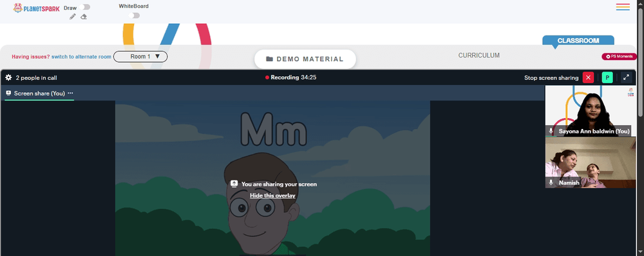This screenshot has height=256, width=644.
Task: Click Hide this overlay link
Action: point(272,195)
